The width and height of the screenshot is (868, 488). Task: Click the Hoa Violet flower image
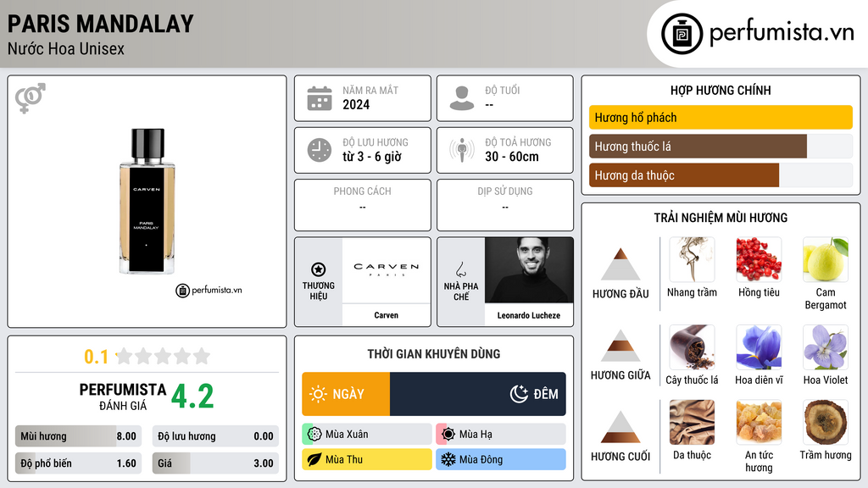point(826,347)
